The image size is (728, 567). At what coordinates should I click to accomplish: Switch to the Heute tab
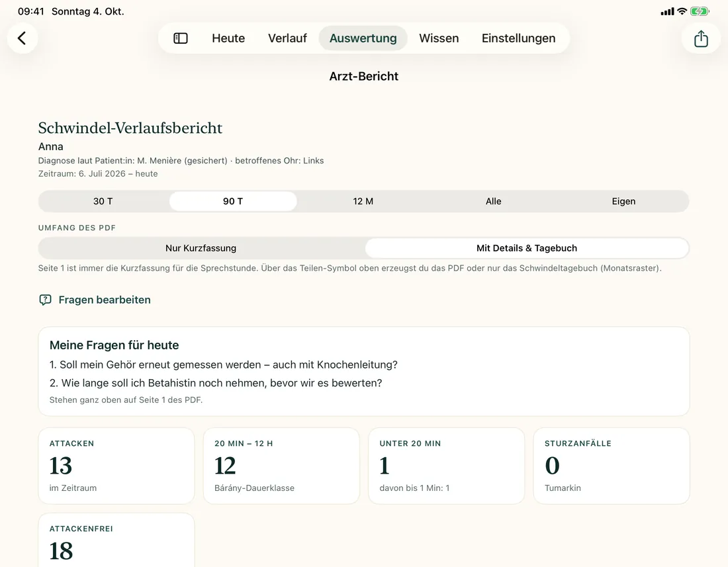[x=228, y=38]
